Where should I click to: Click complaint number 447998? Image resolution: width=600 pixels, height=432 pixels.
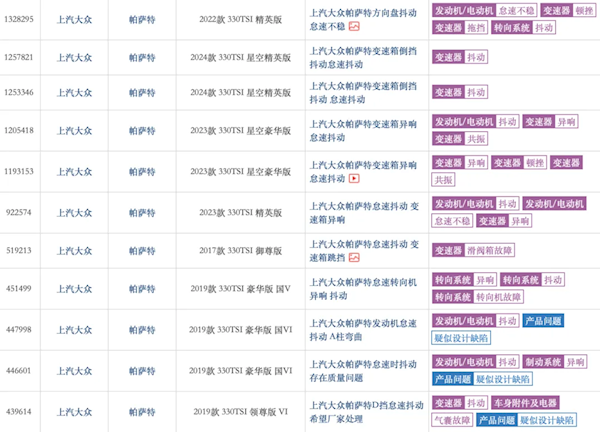click(19, 329)
